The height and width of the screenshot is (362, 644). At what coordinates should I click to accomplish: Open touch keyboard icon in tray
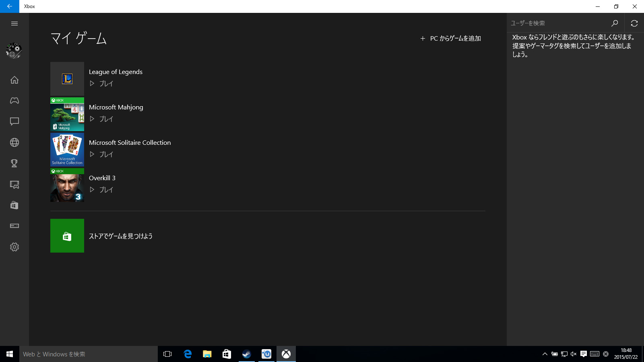tap(594, 354)
